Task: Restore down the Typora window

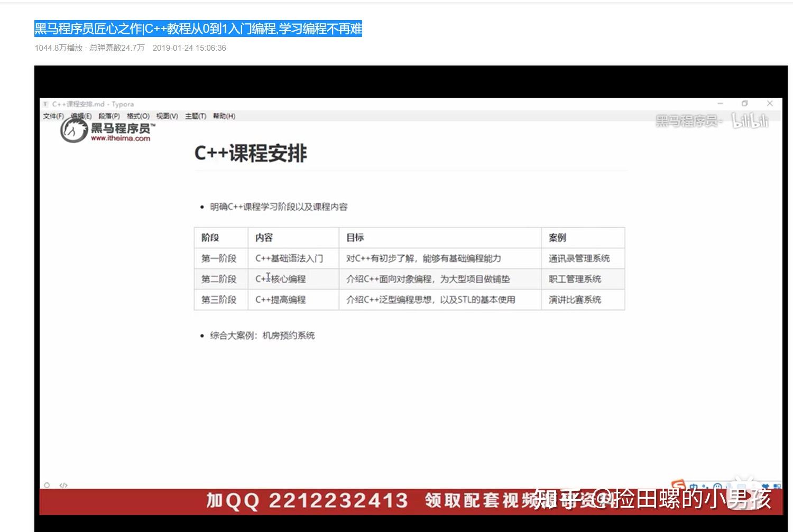Action: pos(745,104)
